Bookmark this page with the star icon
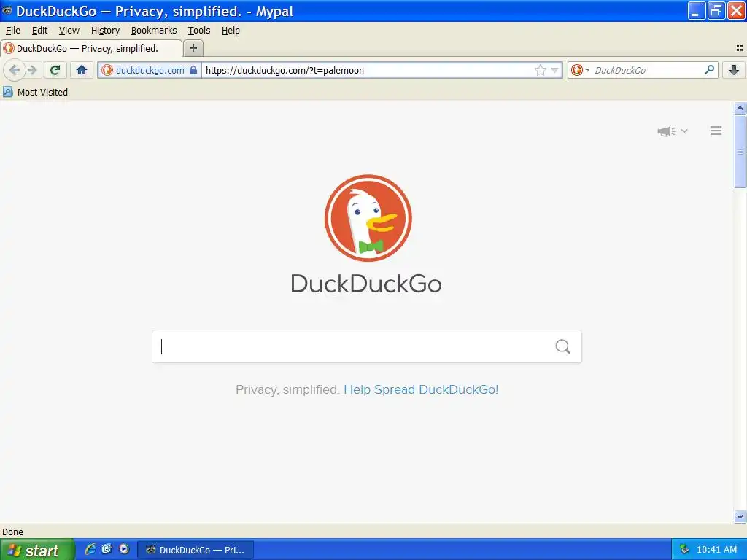The height and width of the screenshot is (560, 747). (540, 71)
